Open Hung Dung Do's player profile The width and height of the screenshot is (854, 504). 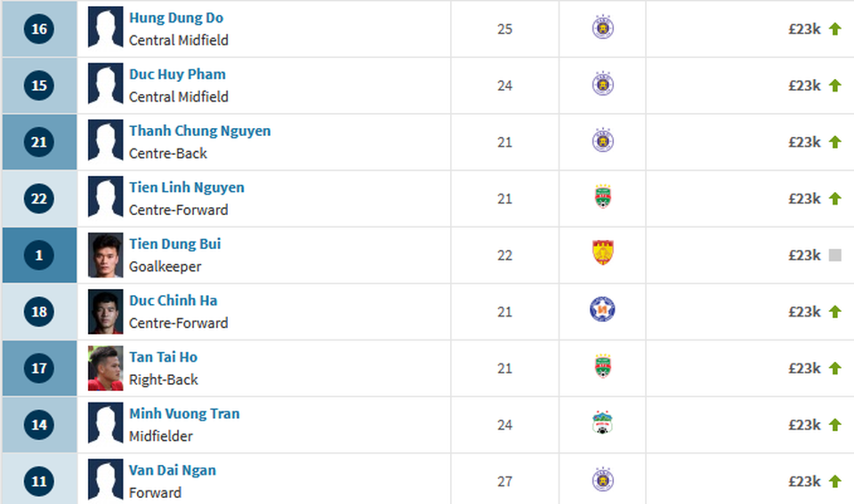pyautogui.click(x=176, y=18)
